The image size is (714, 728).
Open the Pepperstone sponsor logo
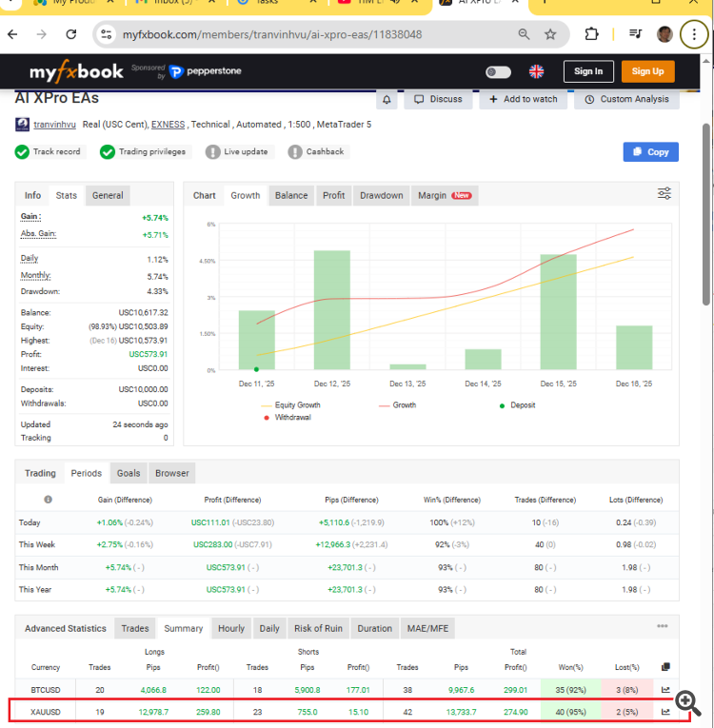206,71
